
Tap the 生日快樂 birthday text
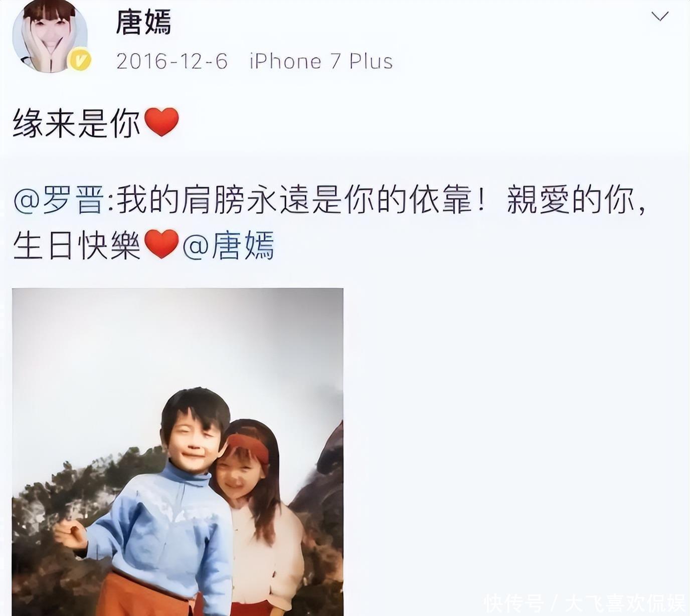click(77, 246)
